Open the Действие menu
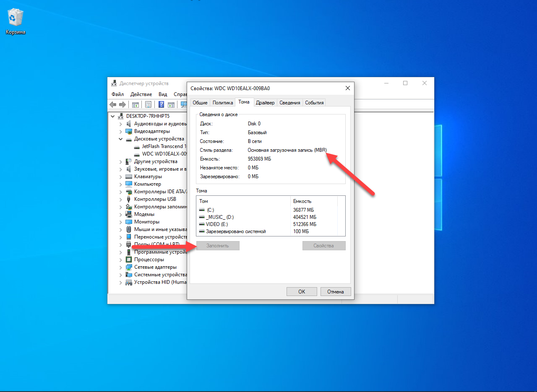Viewport: 537px width, 392px height. [x=141, y=94]
